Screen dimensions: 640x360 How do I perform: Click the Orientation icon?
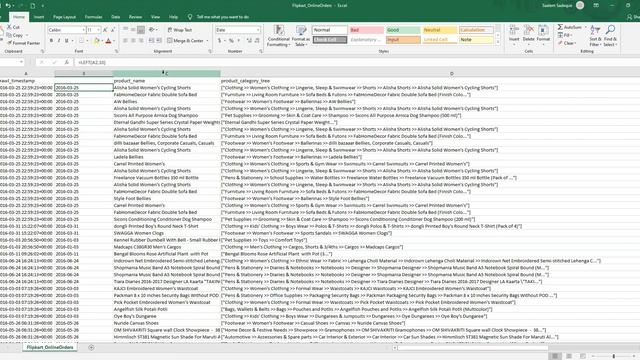tap(152, 30)
